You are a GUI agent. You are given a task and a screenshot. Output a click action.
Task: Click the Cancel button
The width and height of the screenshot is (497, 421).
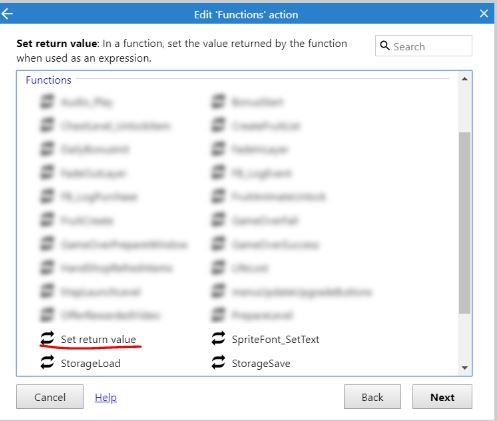click(x=50, y=397)
